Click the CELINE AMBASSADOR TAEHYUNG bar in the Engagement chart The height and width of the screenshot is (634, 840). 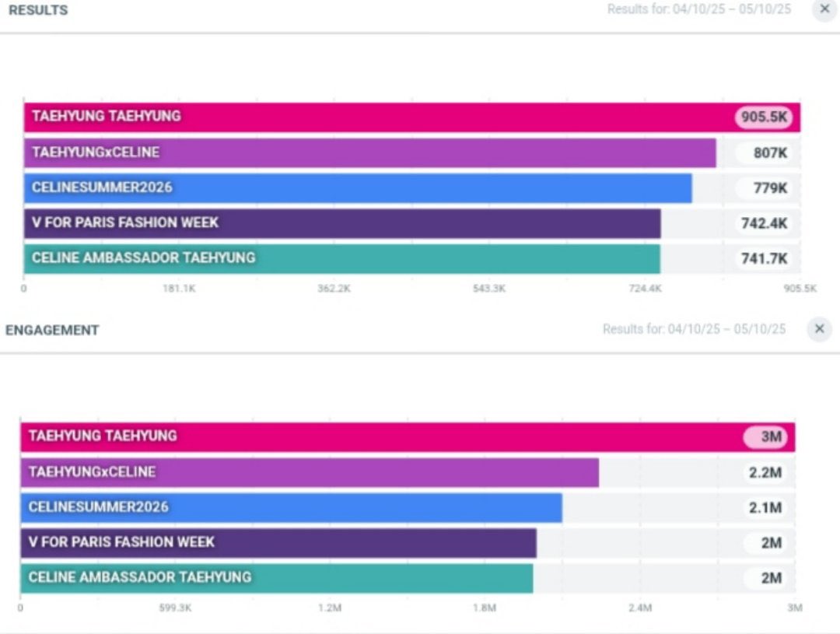tap(276, 578)
